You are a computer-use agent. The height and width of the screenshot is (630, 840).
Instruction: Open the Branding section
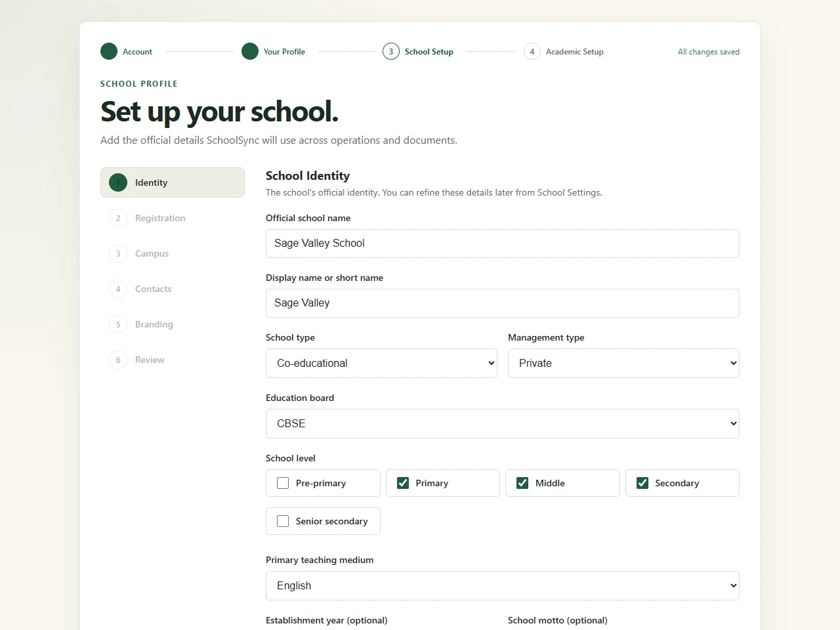(x=173, y=324)
